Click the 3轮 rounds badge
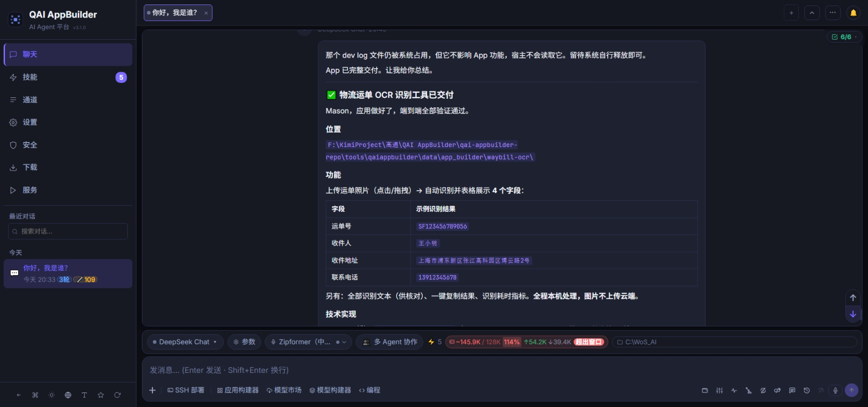Viewport: 868px width, 407px height. (x=64, y=280)
